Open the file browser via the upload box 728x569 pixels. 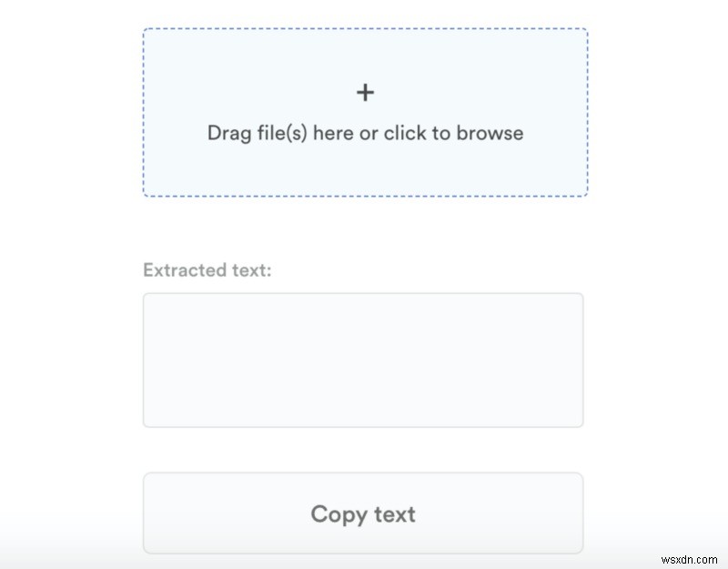click(x=366, y=112)
